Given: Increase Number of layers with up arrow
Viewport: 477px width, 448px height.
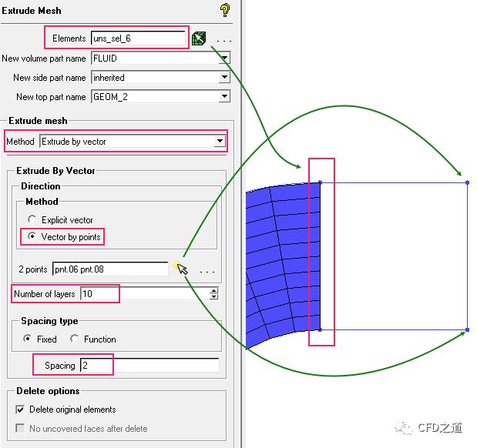Looking at the screenshot, I should pyautogui.click(x=213, y=291).
